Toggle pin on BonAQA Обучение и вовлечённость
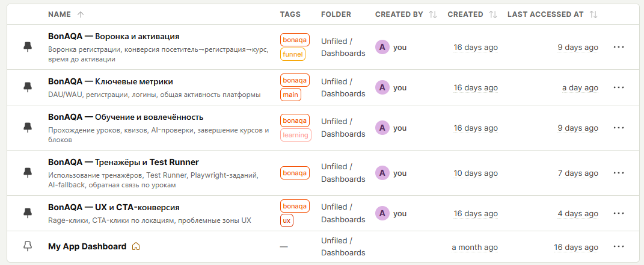 coord(27,128)
